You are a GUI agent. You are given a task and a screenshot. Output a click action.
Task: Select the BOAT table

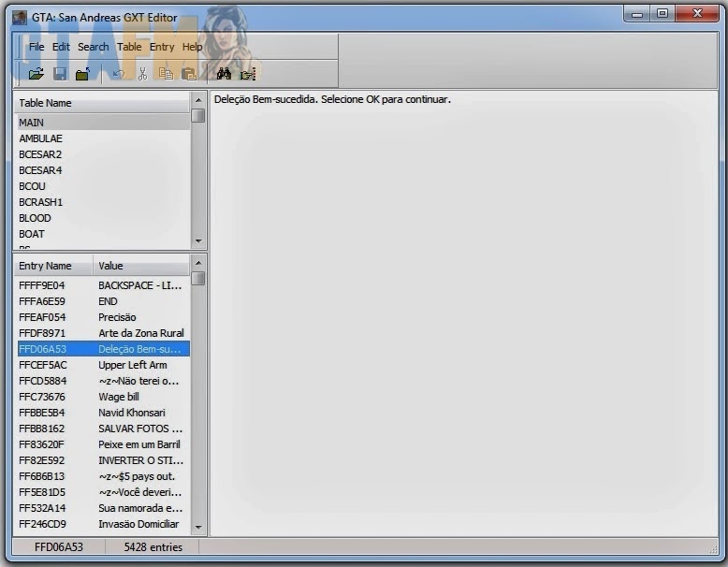[x=102, y=234]
